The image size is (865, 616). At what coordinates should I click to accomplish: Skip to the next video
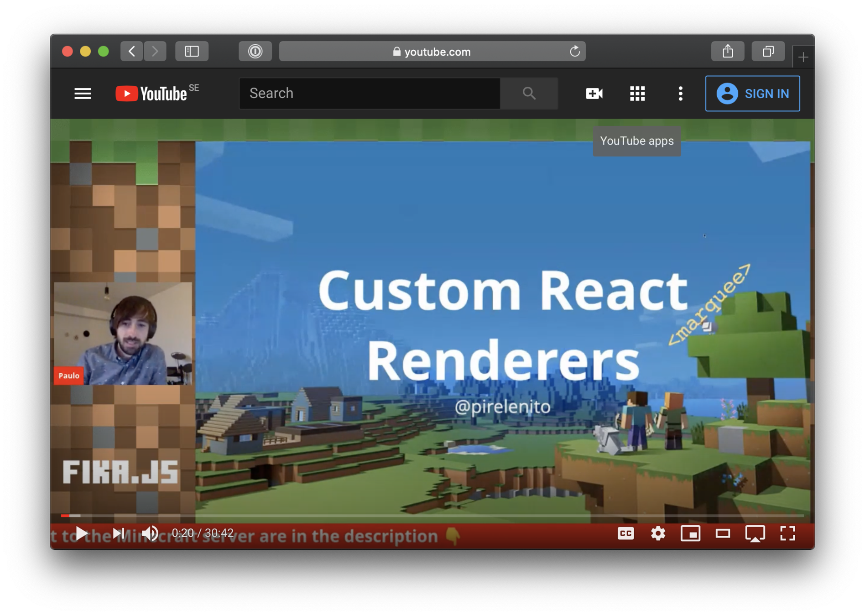click(x=119, y=533)
